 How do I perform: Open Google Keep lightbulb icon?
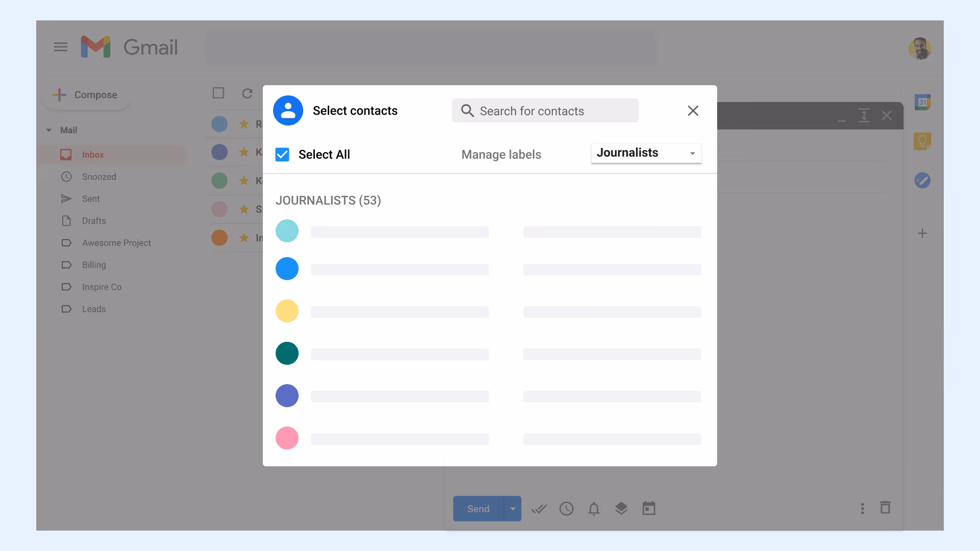922,141
